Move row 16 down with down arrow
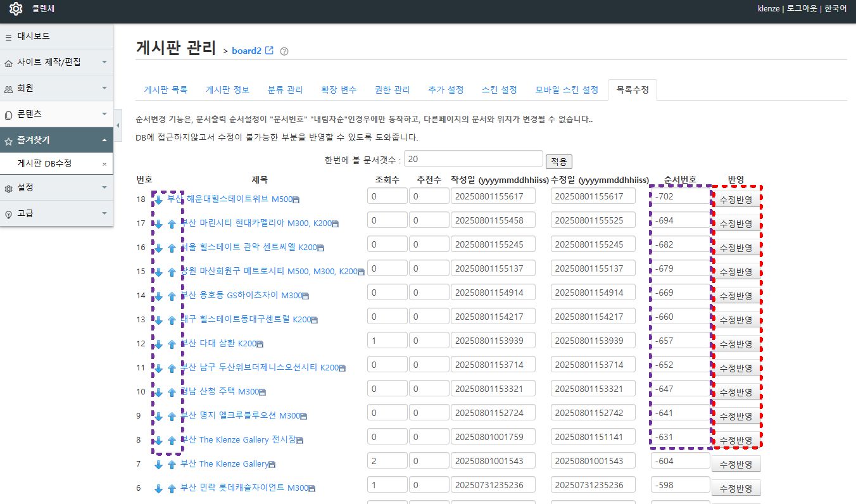This screenshot has height=504, width=856. (159, 248)
